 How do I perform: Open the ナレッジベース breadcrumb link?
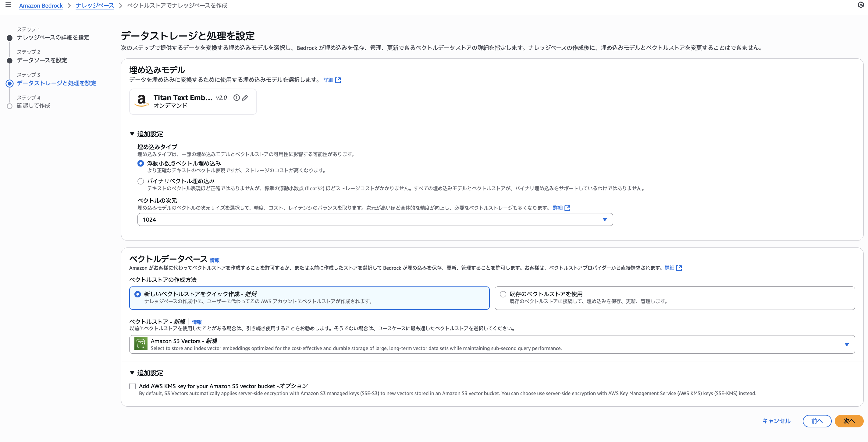point(95,5)
